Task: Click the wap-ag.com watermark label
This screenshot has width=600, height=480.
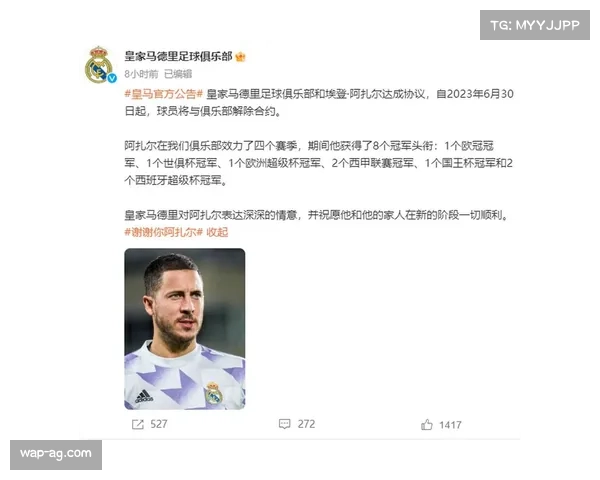Action: (x=56, y=454)
